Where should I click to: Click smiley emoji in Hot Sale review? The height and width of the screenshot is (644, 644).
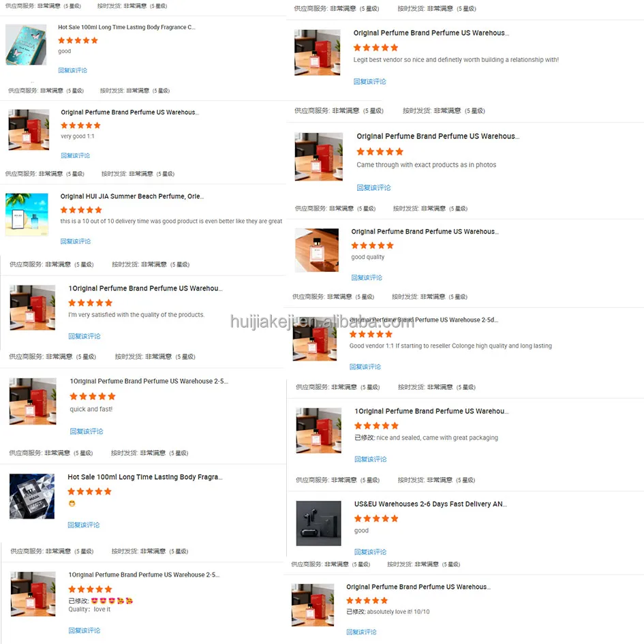(72, 504)
